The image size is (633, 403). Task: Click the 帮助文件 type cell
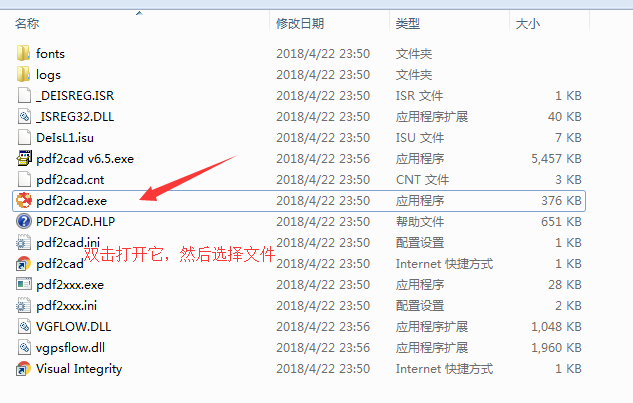420,222
